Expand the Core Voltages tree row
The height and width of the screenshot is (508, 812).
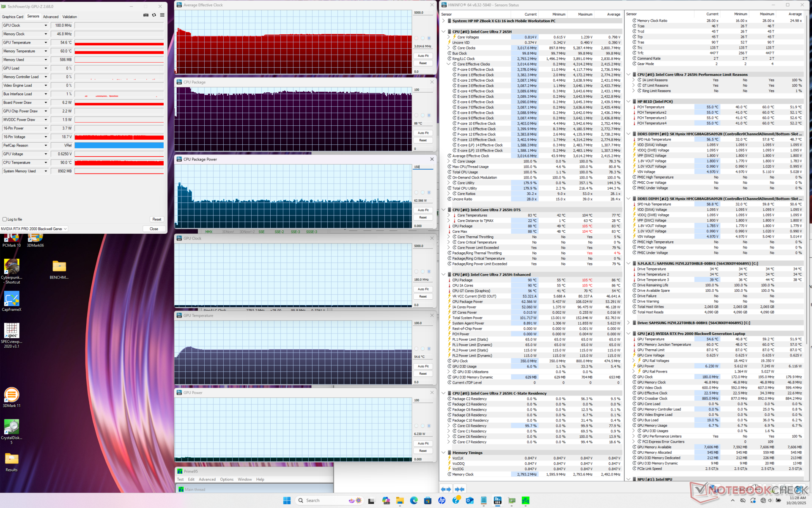(449, 37)
